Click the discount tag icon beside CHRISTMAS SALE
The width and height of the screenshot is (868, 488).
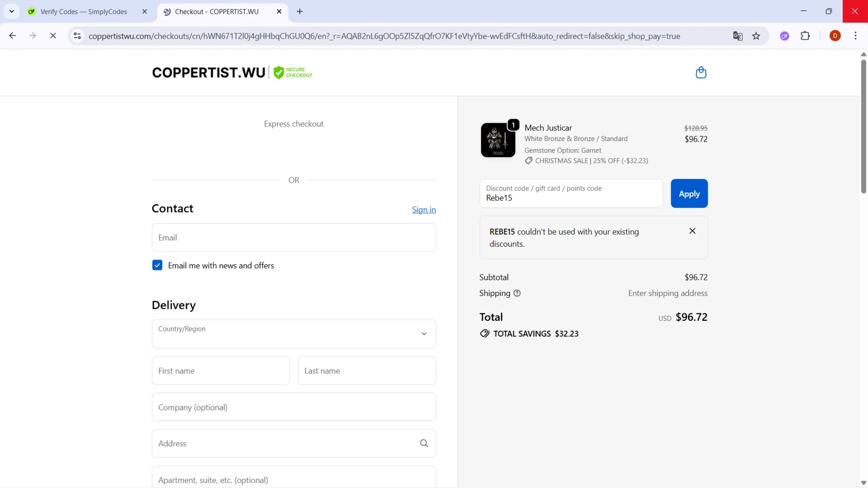click(x=528, y=161)
